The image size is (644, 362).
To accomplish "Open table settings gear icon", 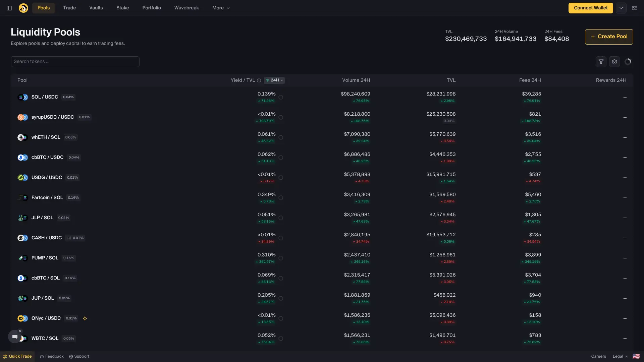I will 614,62.
